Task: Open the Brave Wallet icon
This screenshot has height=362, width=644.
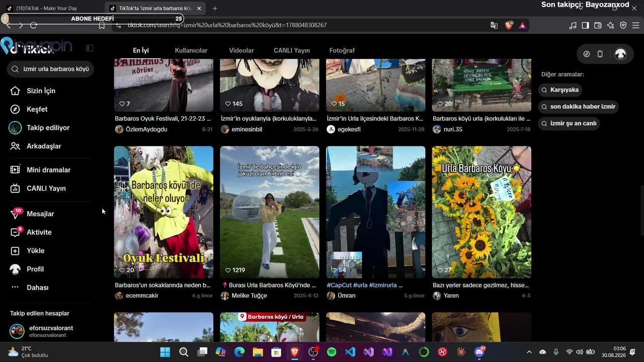Action: pos(598,25)
